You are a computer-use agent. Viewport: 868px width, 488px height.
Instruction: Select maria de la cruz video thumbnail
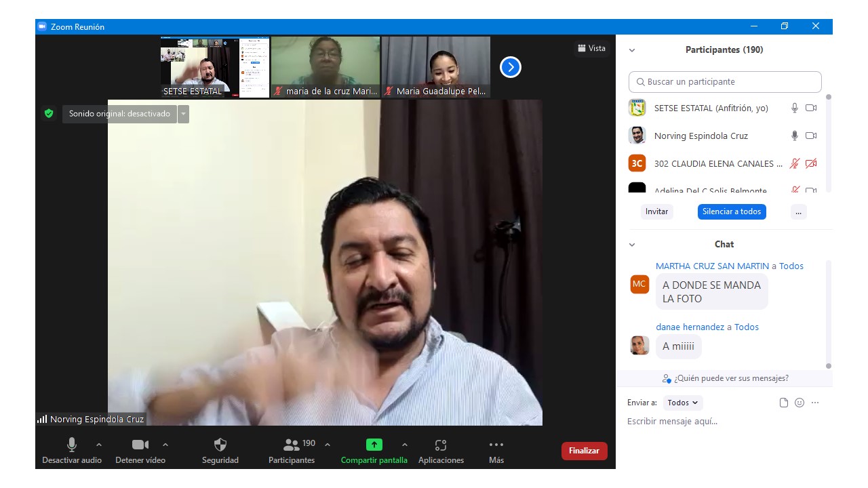[x=325, y=67]
